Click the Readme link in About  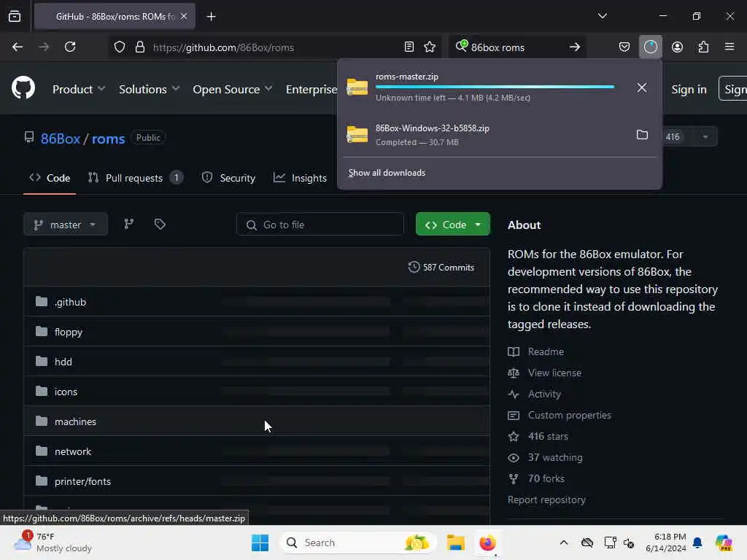[x=546, y=351]
